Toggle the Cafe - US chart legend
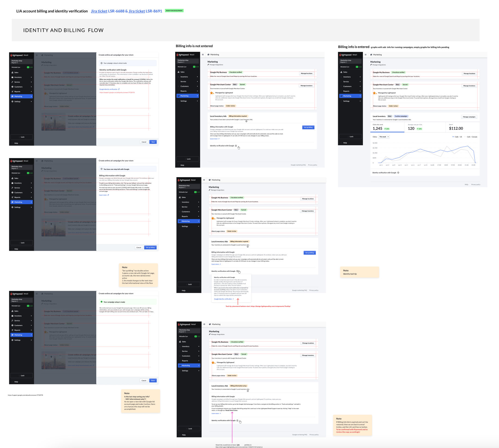This screenshot has height=448, width=499. pyautogui.click(x=457, y=137)
